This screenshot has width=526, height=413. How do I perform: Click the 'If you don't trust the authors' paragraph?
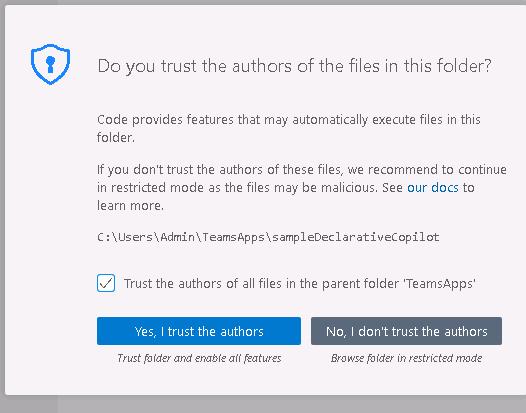(302, 188)
